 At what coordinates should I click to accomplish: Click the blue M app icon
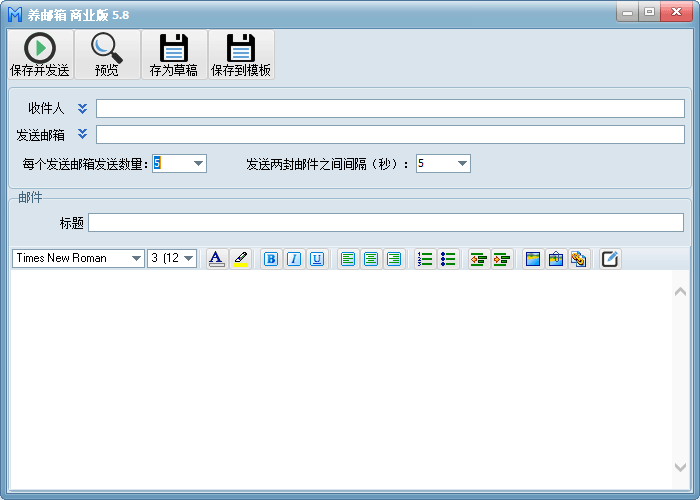pyautogui.click(x=15, y=14)
